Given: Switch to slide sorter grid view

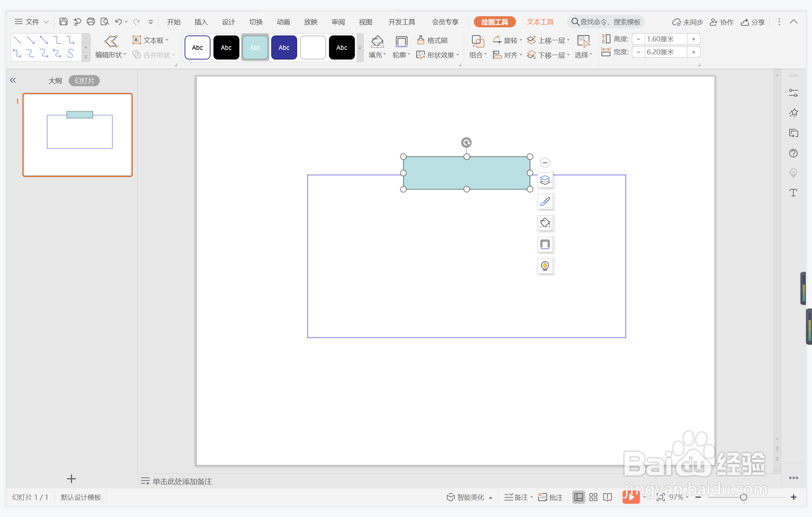Looking at the screenshot, I should coord(593,497).
